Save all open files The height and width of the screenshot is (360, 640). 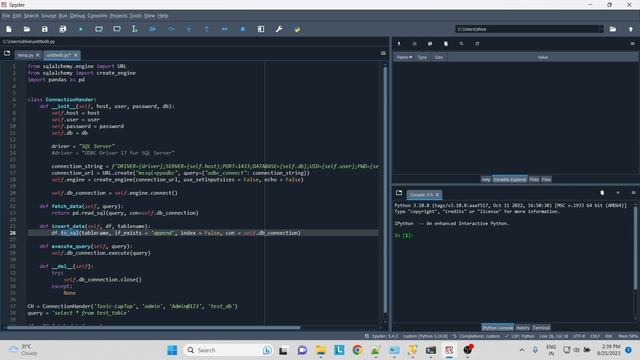[62, 29]
